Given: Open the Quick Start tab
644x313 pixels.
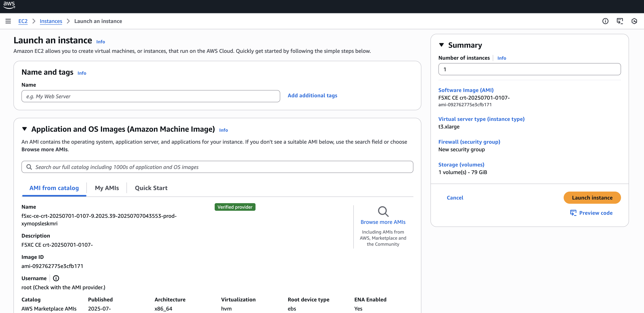Looking at the screenshot, I should tap(151, 188).
